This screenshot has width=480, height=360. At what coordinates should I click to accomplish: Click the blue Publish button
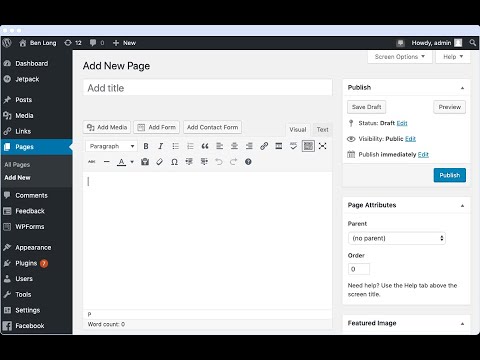[449, 175]
